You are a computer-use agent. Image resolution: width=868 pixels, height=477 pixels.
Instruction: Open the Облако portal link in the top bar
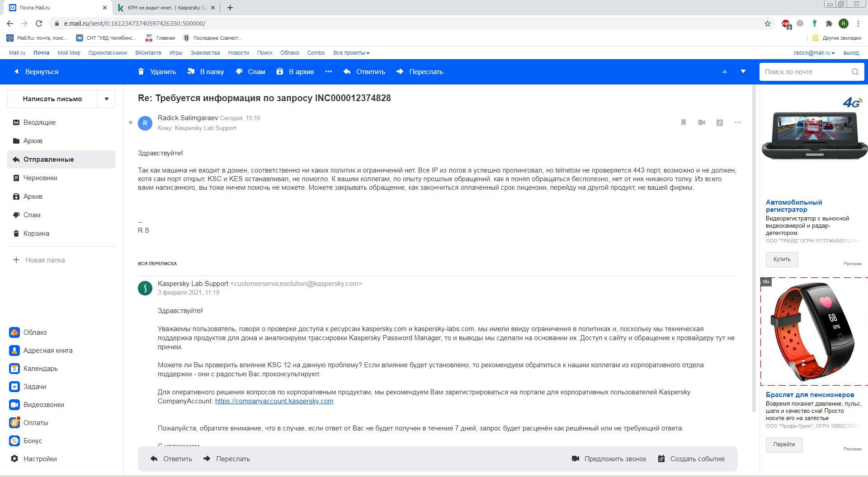(x=290, y=53)
